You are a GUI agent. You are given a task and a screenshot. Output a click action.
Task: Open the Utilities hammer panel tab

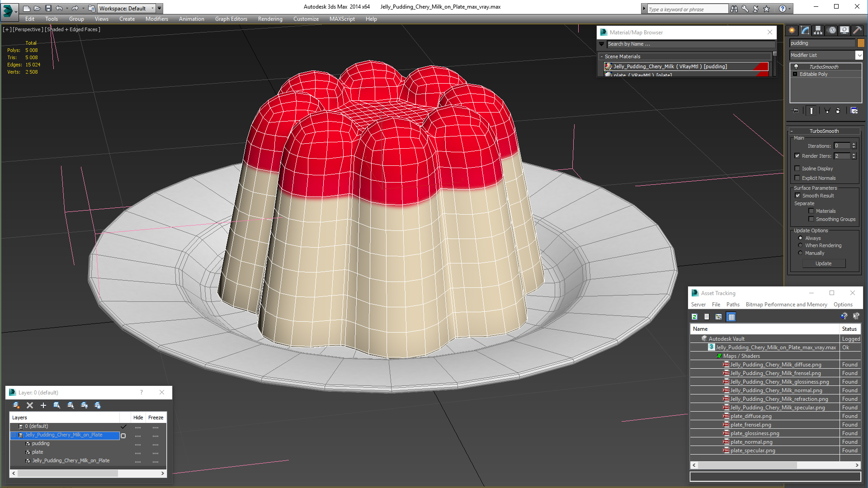point(857,30)
